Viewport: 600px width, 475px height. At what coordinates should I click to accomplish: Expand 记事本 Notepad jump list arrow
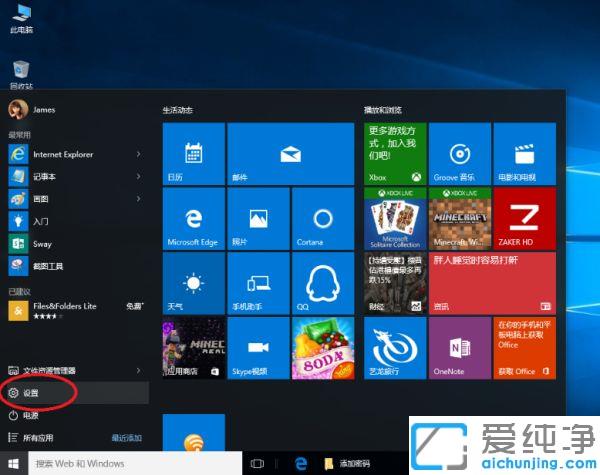point(139,176)
